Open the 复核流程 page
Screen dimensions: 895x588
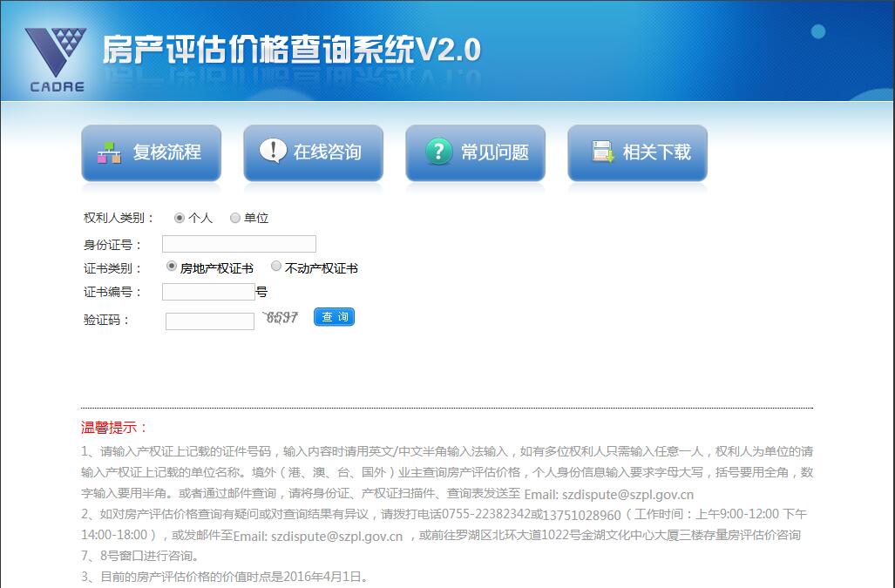[x=150, y=152]
